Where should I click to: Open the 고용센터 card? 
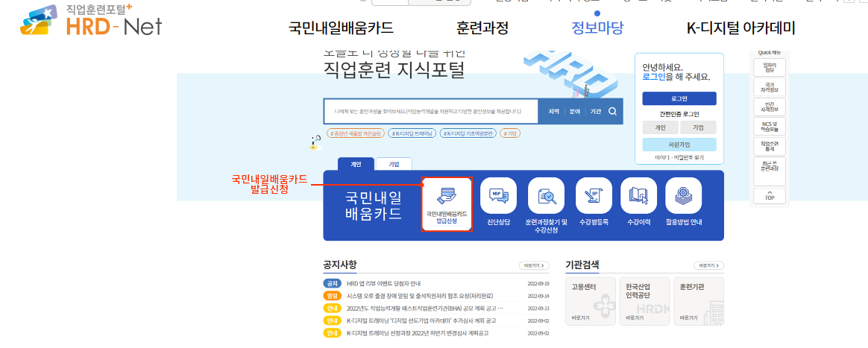coord(590,302)
